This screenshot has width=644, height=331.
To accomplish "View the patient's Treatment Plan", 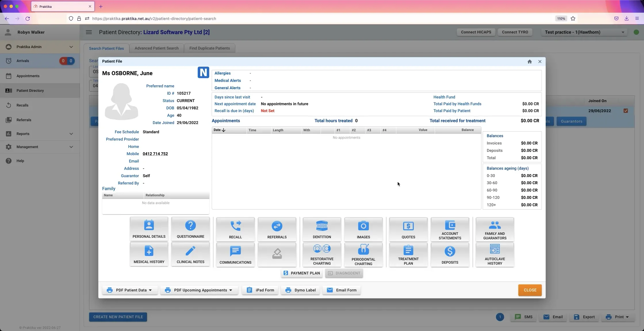I will 408,254.
